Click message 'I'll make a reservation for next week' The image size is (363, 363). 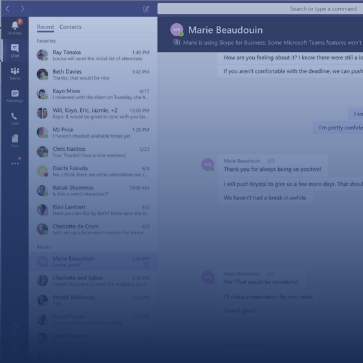(x=268, y=297)
